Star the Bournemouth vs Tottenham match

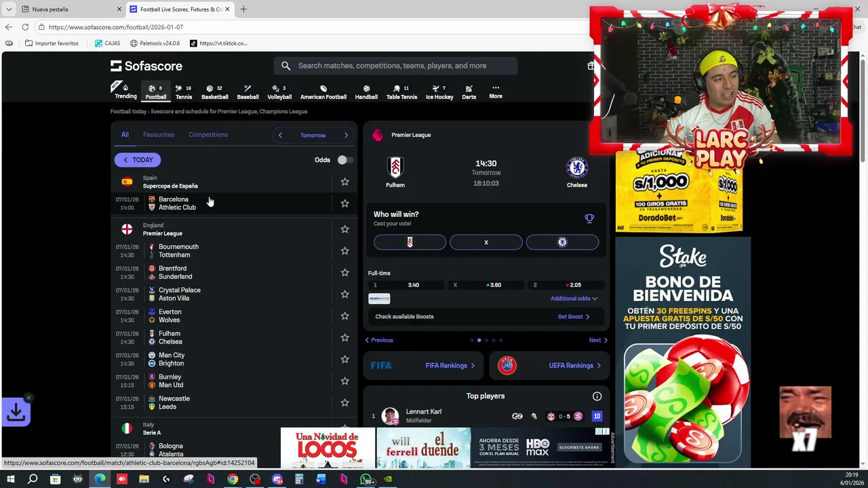(344, 251)
